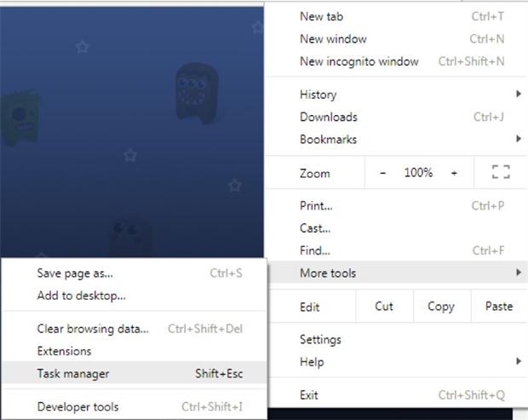Click the Paste button

[499, 306]
